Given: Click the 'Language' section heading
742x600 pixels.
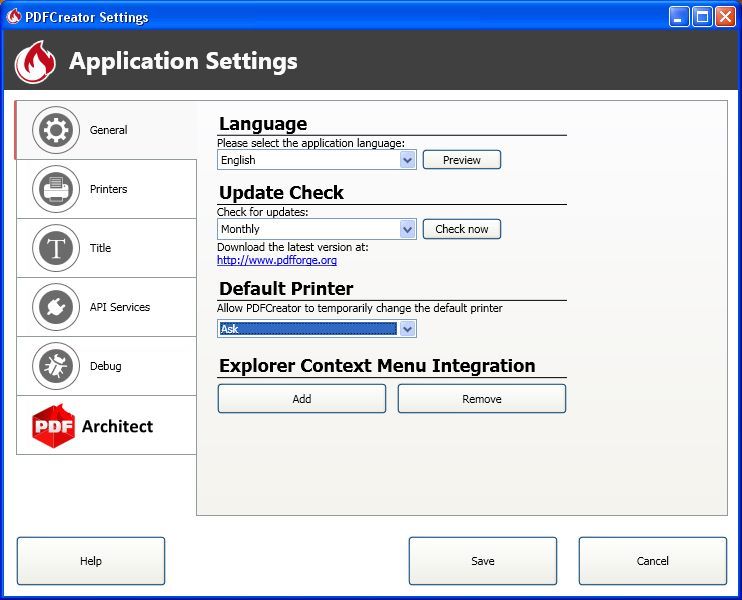Looking at the screenshot, I should tap(263, 124).
